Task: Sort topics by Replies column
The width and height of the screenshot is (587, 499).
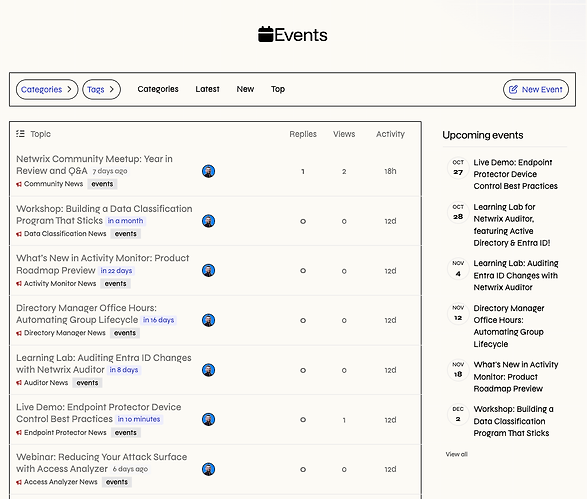Action: [x=303, y=134]
